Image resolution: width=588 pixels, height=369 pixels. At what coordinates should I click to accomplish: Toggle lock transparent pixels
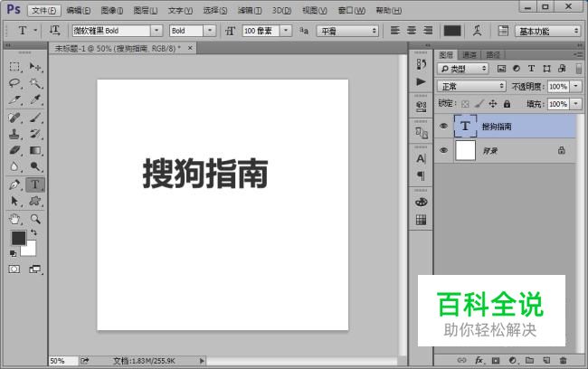tap(465, 104)
